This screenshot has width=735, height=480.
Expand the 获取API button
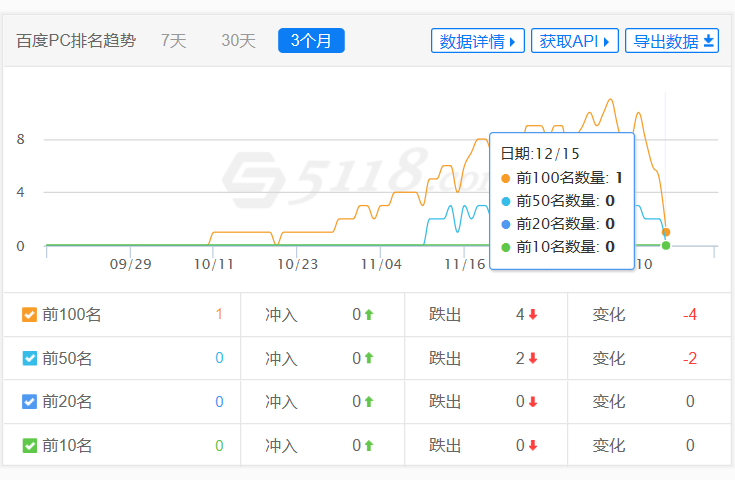(574, 41)
